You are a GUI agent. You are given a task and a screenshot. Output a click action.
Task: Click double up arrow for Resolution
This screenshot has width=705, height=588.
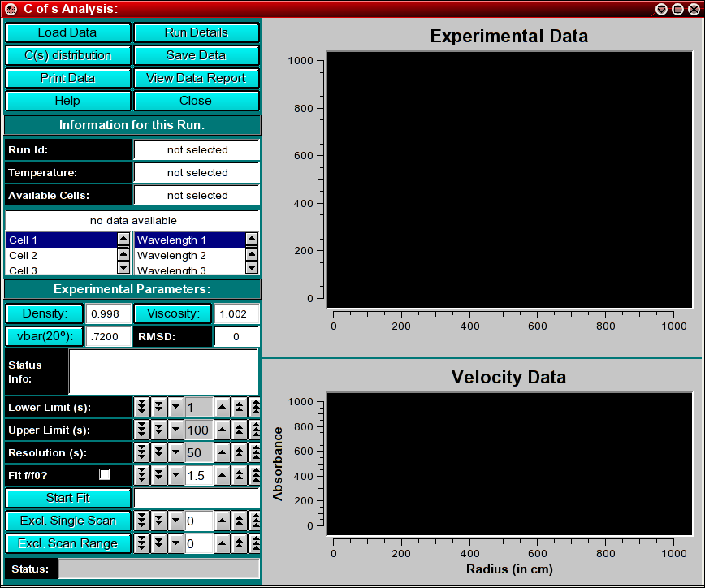[x=240, y=453]
